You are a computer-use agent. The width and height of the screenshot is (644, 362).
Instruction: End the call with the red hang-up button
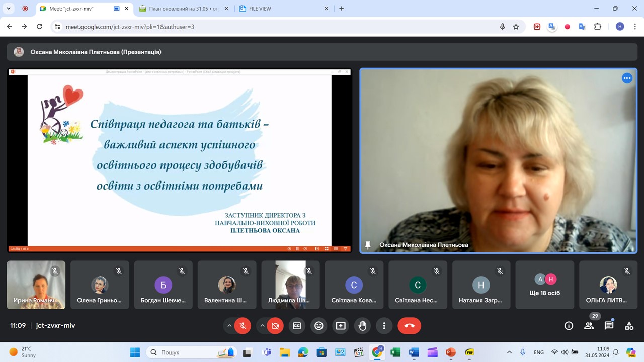point(409,326)
